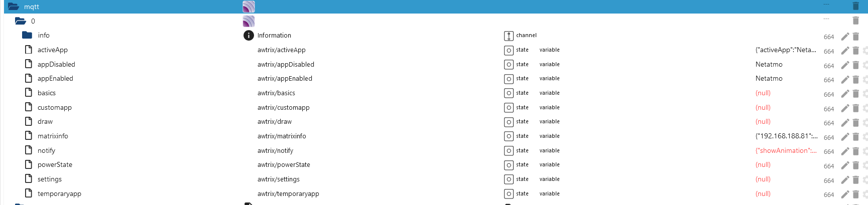868x205 pixels.
Task: Click the Information info icon
Action: (x=249, y=35)
